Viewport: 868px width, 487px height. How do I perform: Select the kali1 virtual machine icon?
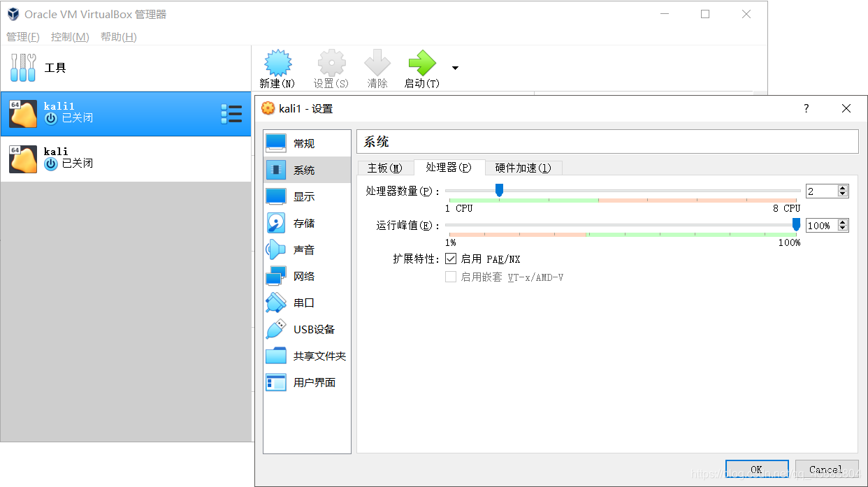coord(23,114)
